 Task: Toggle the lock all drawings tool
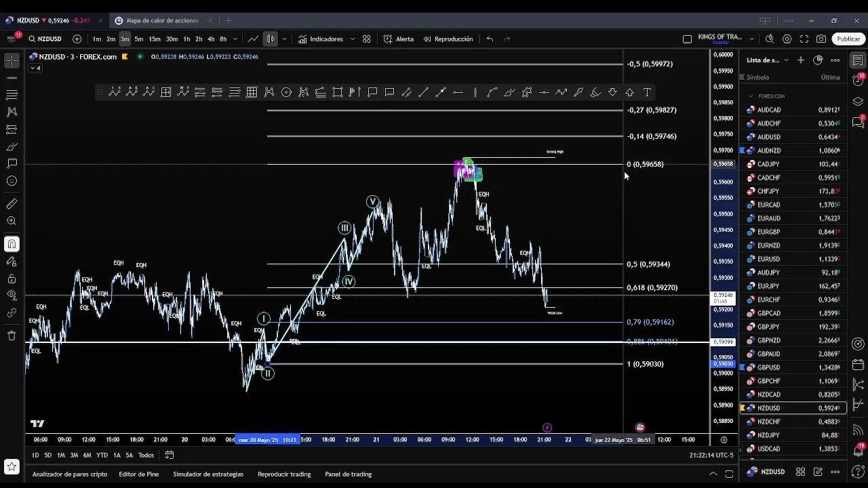[x=12, y=279]
